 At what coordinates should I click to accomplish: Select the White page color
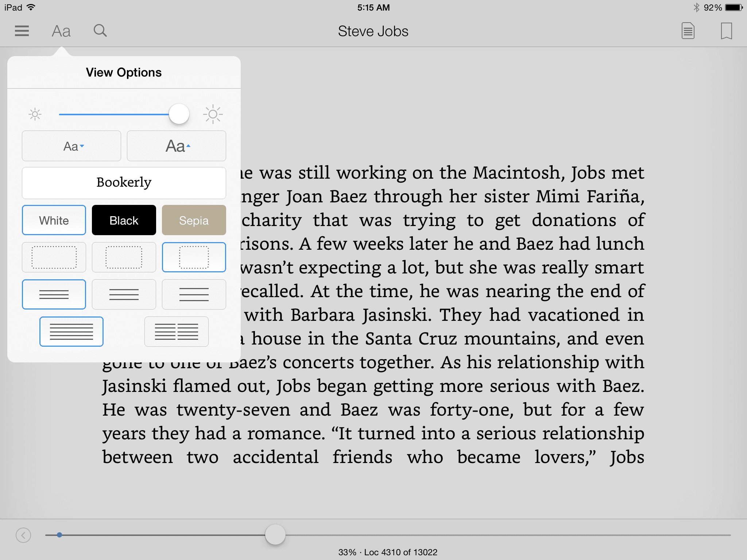54,220
